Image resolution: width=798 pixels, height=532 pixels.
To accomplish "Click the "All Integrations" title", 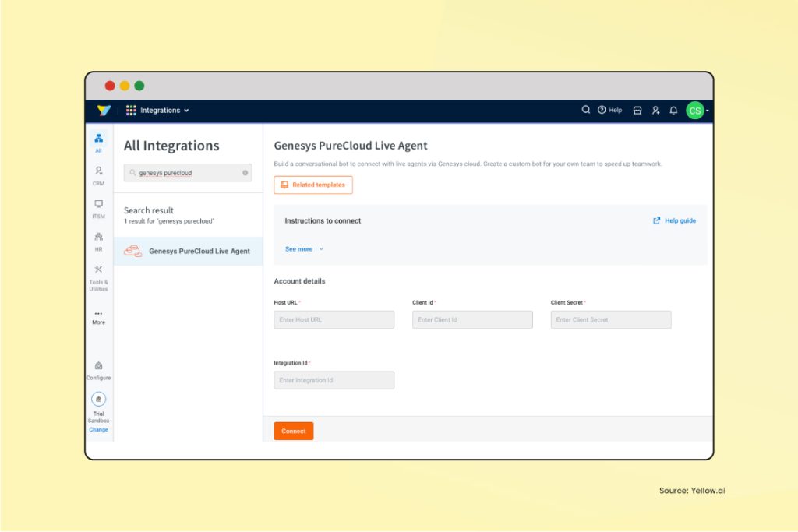I will [171, 146].
